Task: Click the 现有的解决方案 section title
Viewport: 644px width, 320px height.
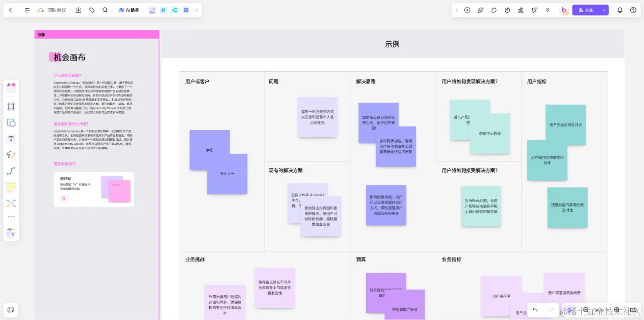Action: pos(285,170)
